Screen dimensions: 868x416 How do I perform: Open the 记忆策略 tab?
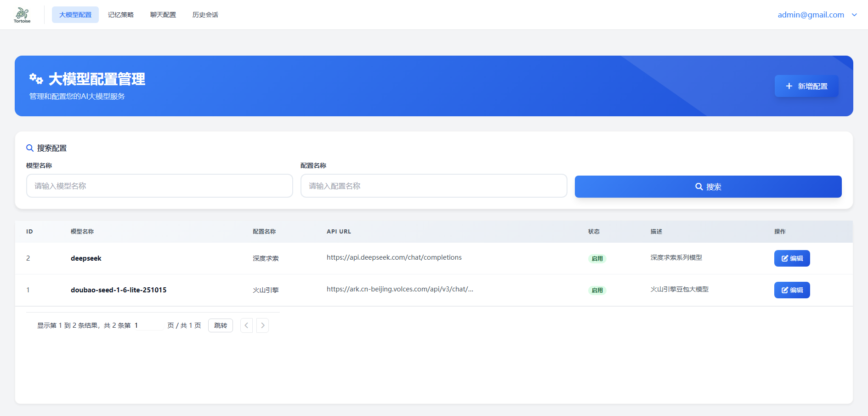pyautogui.click(x=121, y=15)
